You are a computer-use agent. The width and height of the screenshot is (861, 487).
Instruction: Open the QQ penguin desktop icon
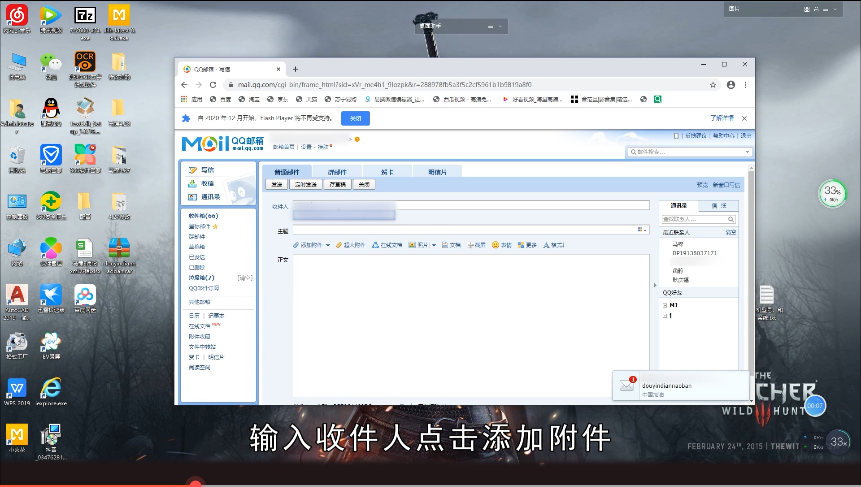point(51,109)
